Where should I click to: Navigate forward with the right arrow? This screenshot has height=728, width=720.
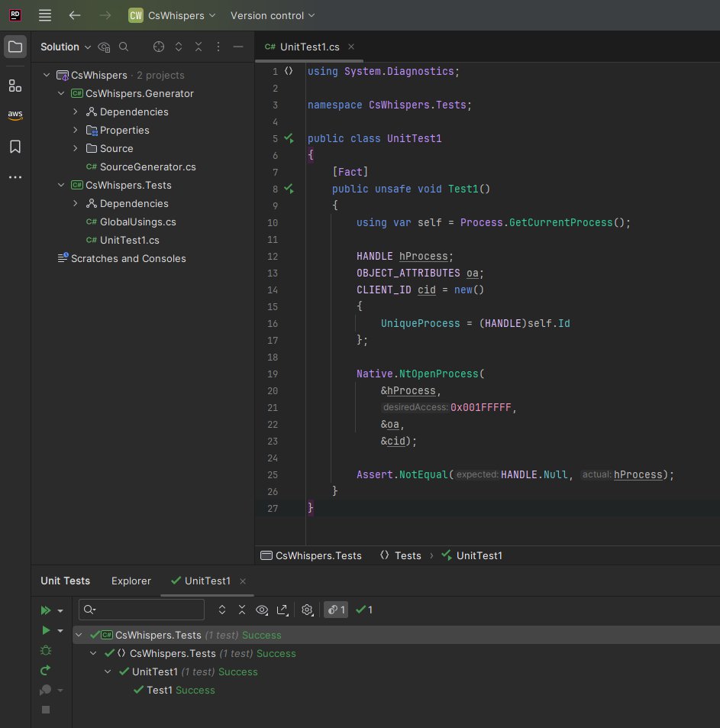pyautogui.click(x=105, y=15)
